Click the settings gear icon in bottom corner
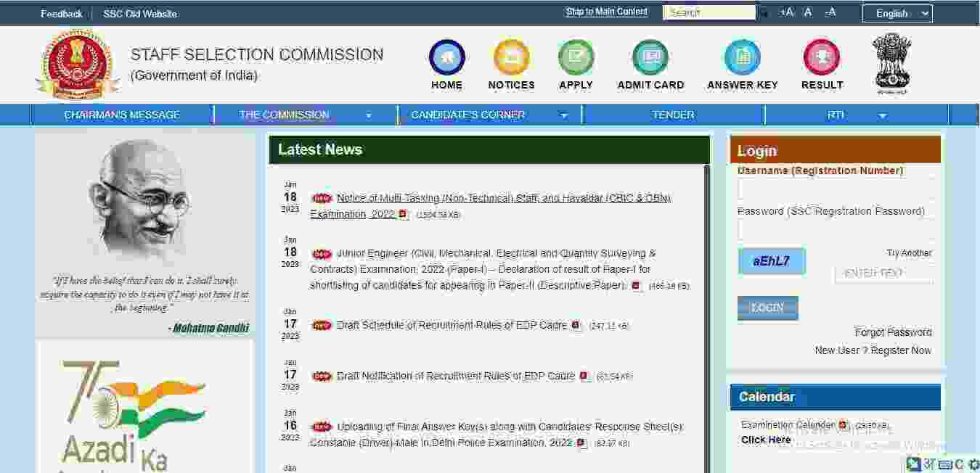The width and height of the screenshot is (980, 473). click(x=973, y=464)
